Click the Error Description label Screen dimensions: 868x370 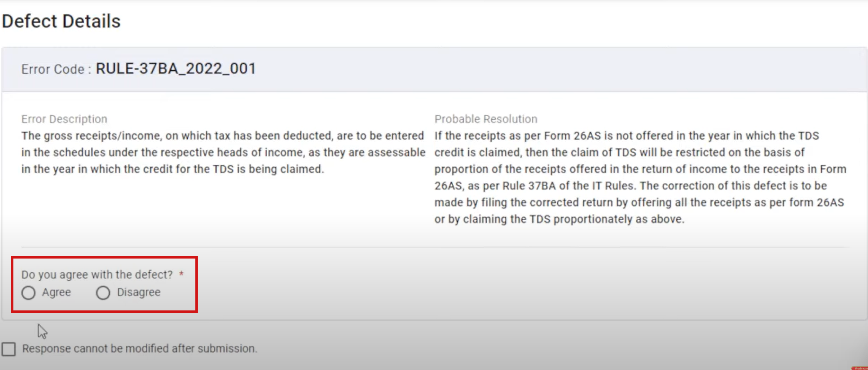[64, 119]
